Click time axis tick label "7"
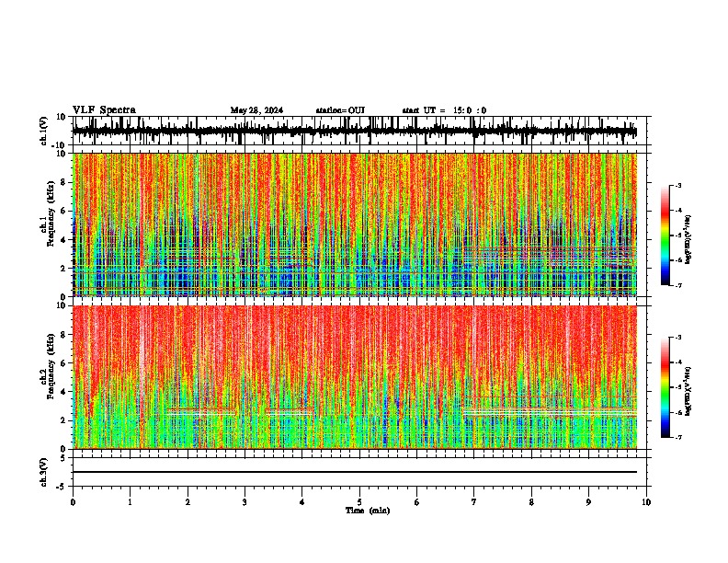The height and width of the screenshot is (563, 728). point(474,502)
